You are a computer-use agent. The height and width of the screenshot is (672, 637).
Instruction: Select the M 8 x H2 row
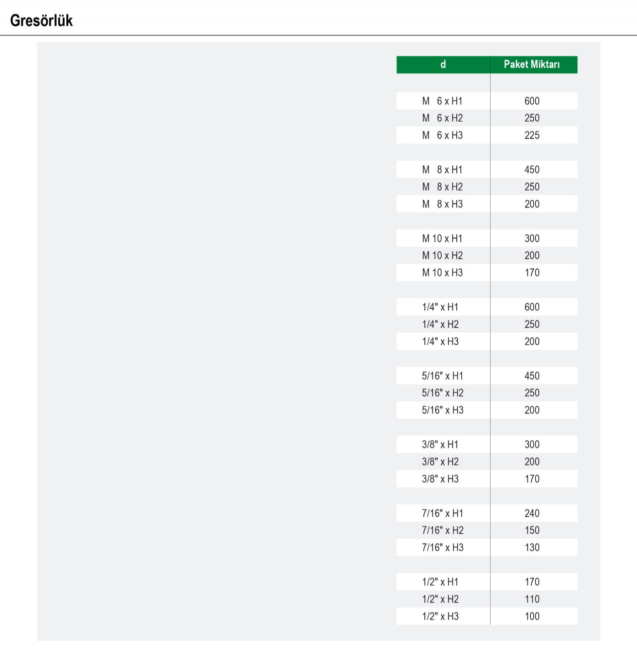(x=487, y=186)
